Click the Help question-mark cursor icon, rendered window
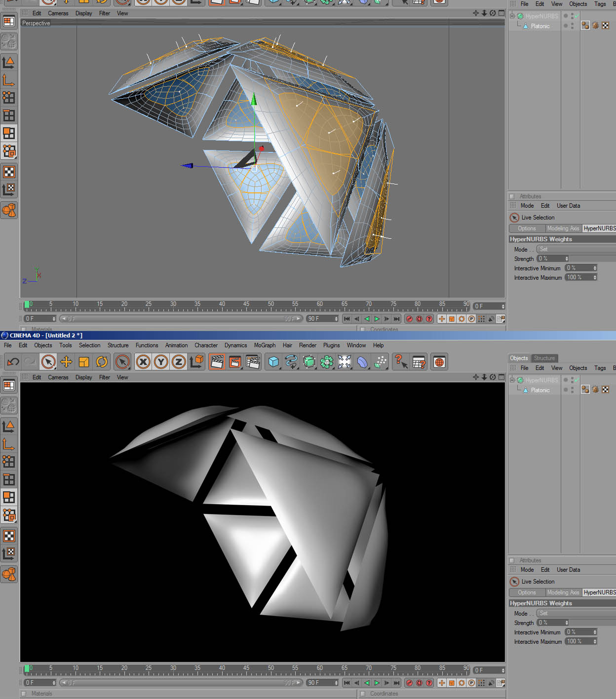Viewport: 616px width, 699px height. [x=401, y=362]
